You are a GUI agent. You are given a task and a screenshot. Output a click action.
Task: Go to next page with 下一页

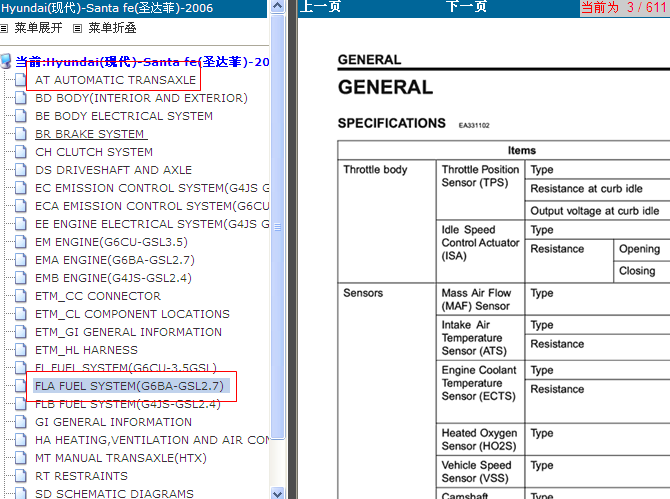coord(466,7)
